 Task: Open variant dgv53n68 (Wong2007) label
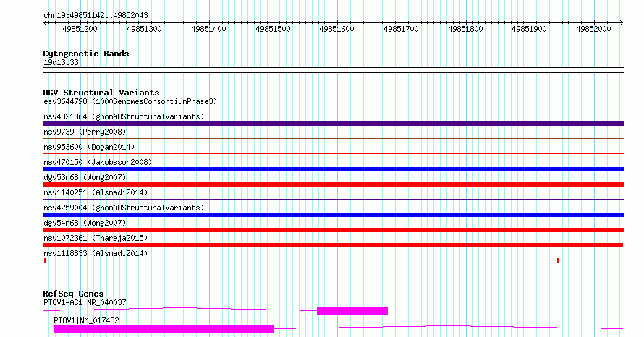pyautogui.click(x=85, y=177)
